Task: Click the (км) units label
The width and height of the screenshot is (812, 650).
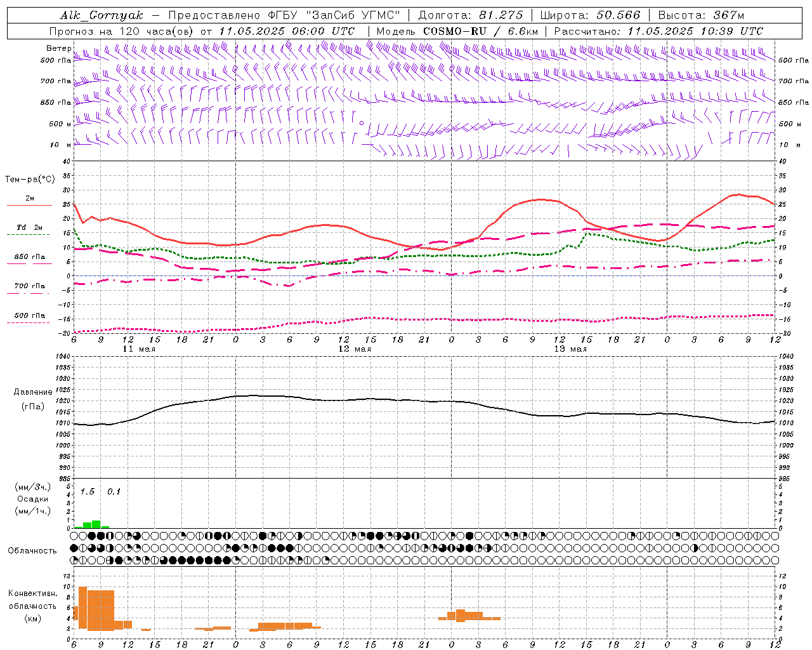Action: [x=32, y=618]
